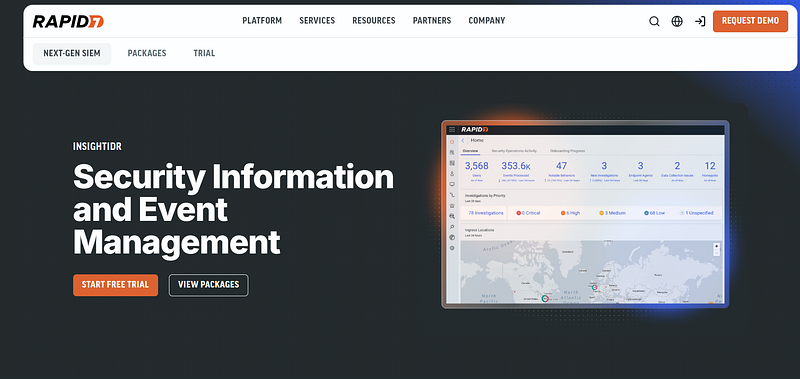Click the Start Free Trial button
The width and height of the screenshot is (800, 379).
115,285
